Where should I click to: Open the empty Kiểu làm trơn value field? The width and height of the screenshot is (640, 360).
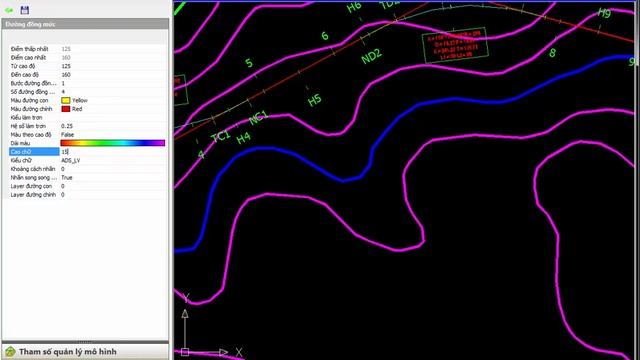click(x=113, y=118)
